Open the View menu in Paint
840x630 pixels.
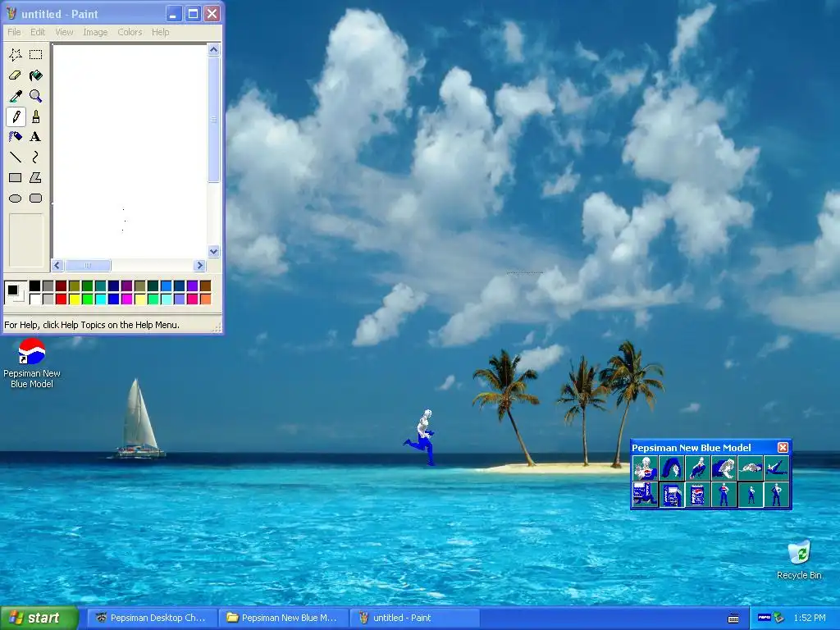64,32
